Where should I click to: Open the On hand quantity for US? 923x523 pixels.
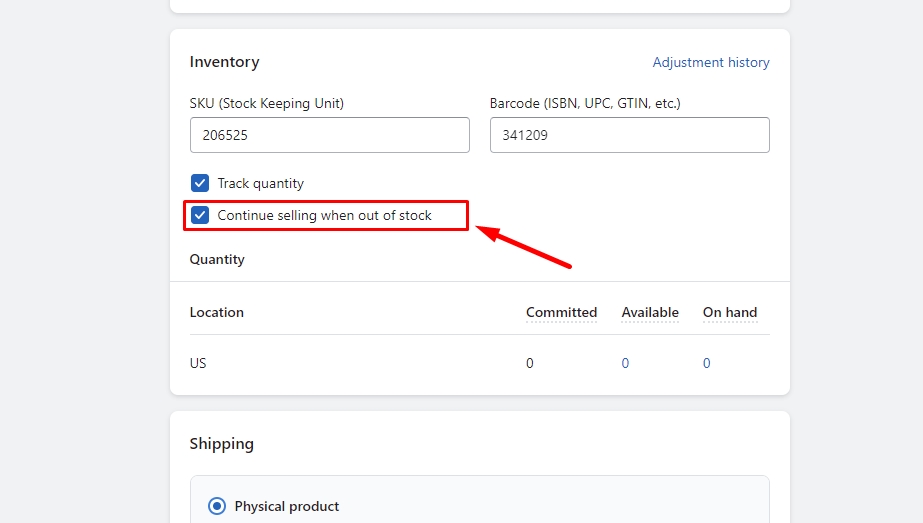click(x=706, y=363)
